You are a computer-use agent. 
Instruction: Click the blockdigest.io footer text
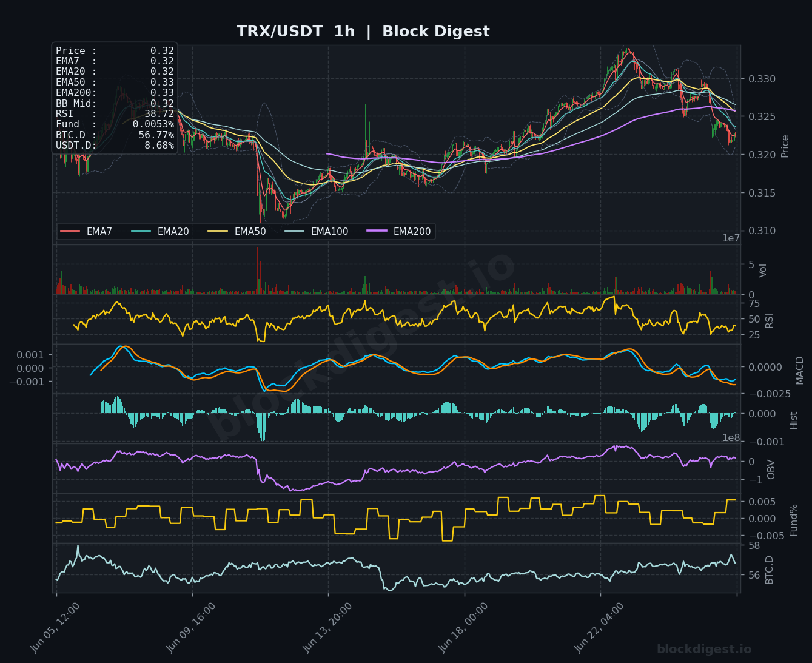point(704,650)
